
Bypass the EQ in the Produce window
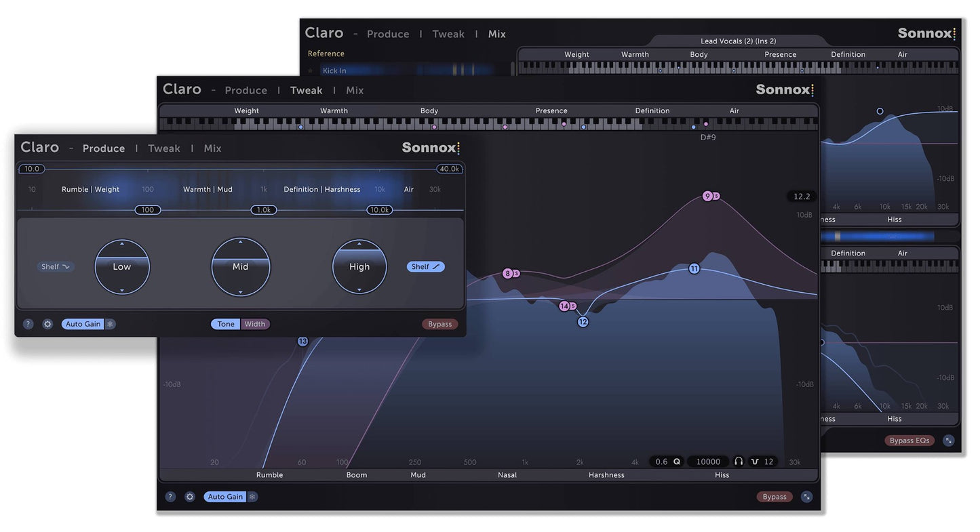tap(439, 324)
